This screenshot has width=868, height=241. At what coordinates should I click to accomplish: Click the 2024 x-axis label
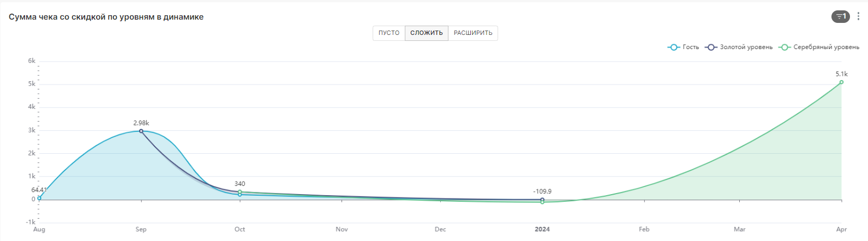[542, 230]
